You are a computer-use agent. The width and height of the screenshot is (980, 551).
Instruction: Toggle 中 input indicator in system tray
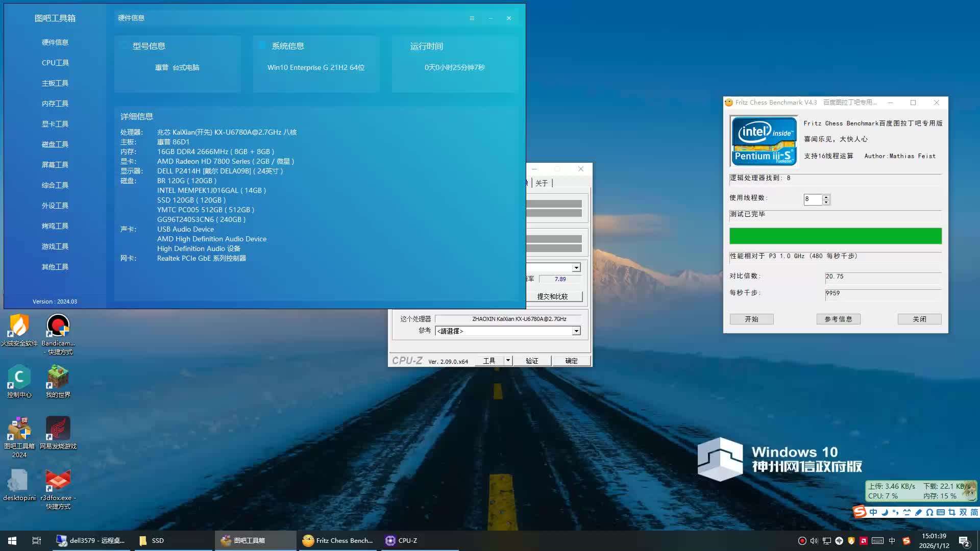(x=892, y=541)
